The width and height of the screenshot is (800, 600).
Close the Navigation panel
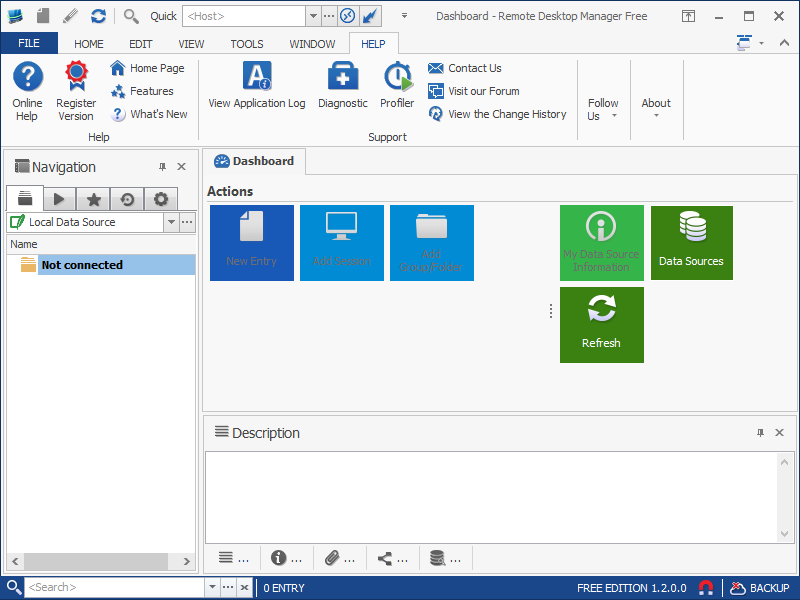coord(181,167)
